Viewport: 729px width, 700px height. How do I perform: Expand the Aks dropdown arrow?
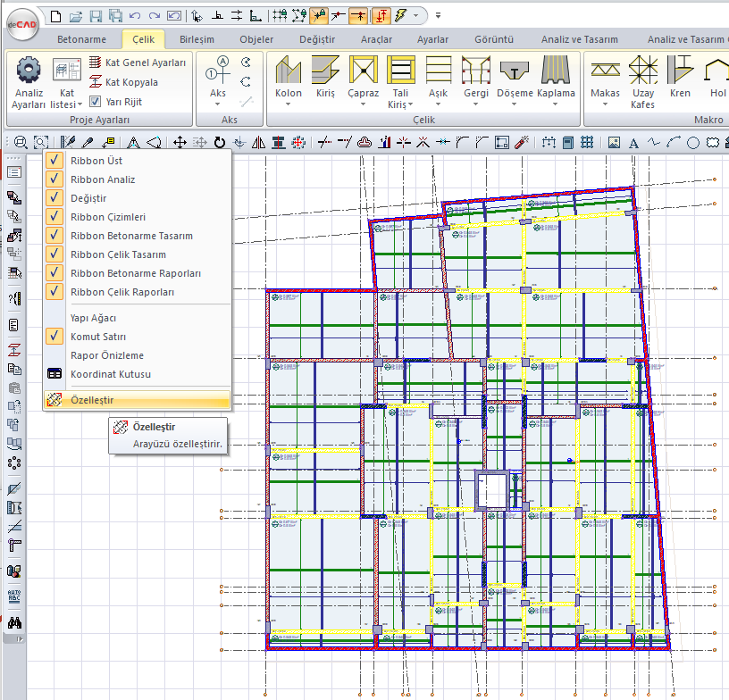(217, 104)
